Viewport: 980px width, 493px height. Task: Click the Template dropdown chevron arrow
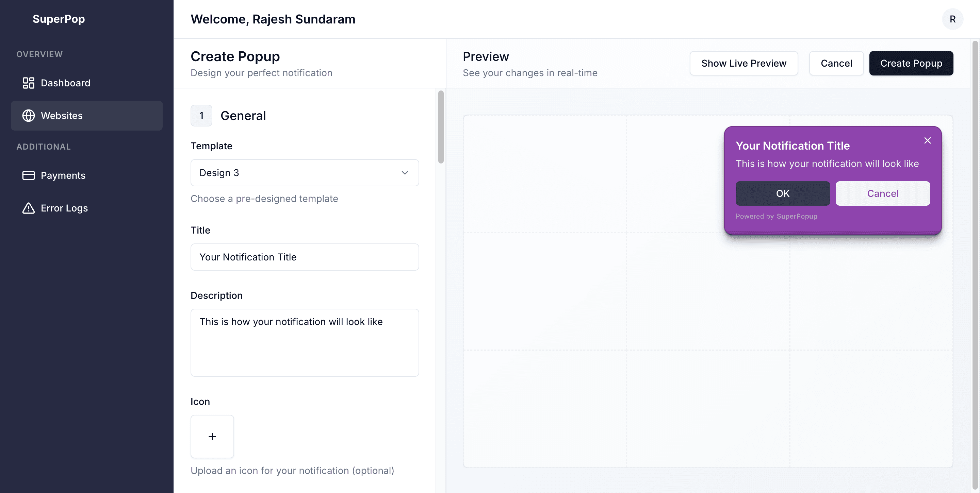405,173
